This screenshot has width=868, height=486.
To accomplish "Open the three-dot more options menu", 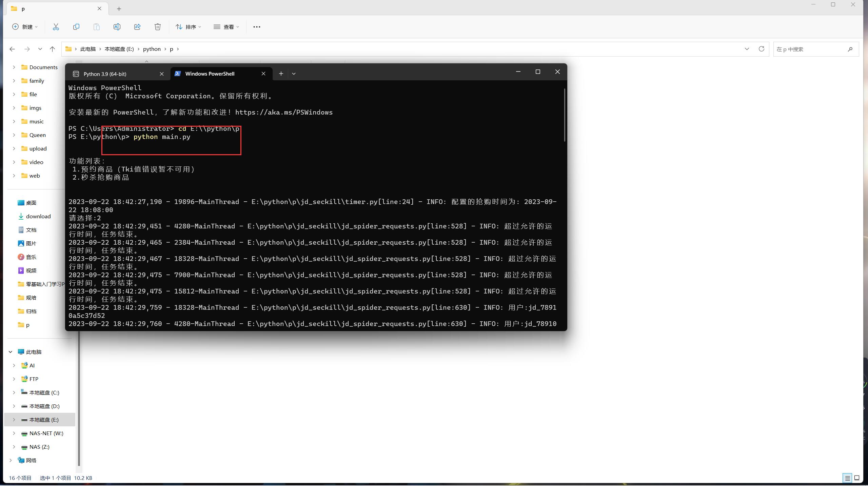I will (x=257, y=27).
